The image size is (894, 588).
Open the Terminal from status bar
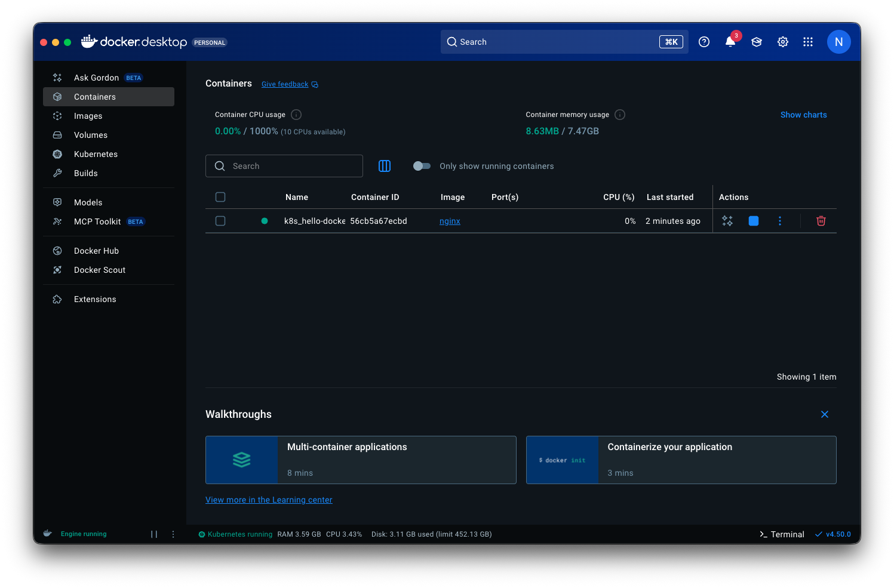point(782,534)
